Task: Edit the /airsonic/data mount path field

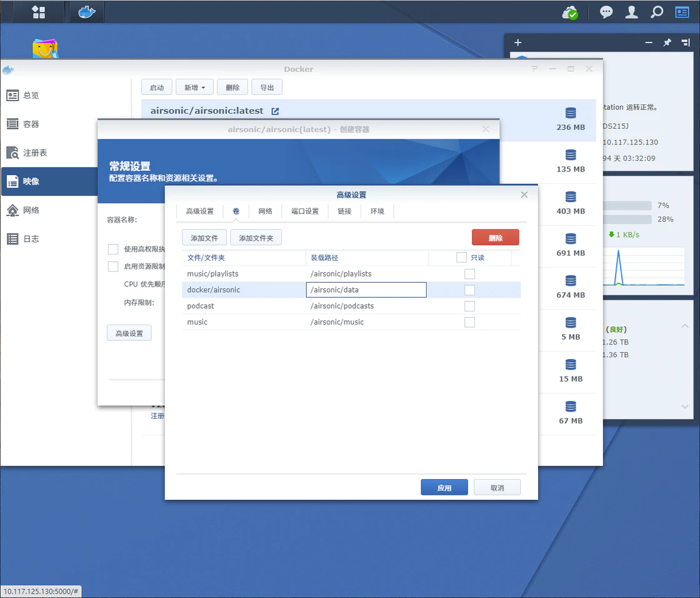Action: click(x=366, y=290)
